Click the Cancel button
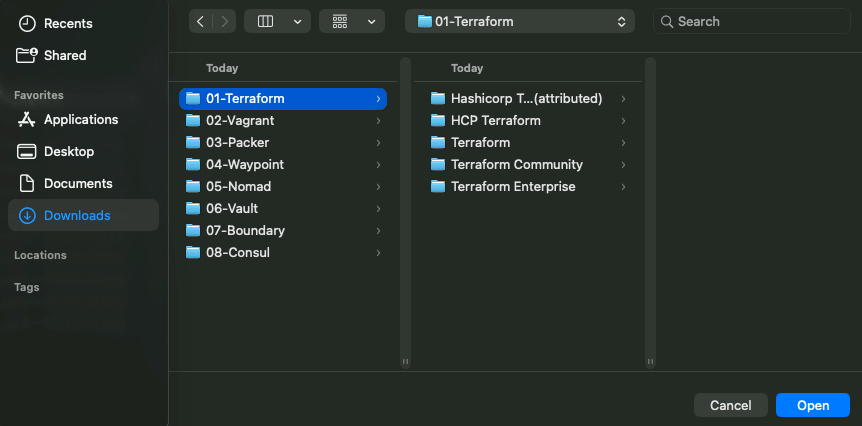This screenshot has width=862, height=426. (730, 405)
